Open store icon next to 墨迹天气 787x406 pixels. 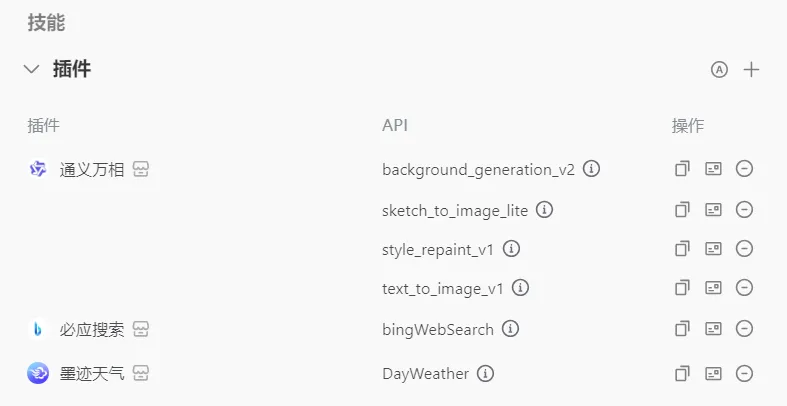(141, 373)
